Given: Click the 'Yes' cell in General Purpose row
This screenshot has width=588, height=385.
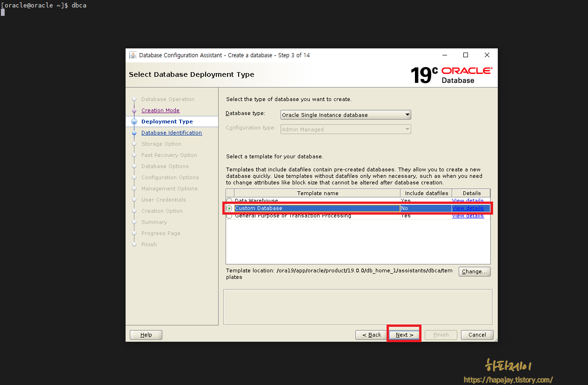Looking at the screenshot, I should point(426,216).
